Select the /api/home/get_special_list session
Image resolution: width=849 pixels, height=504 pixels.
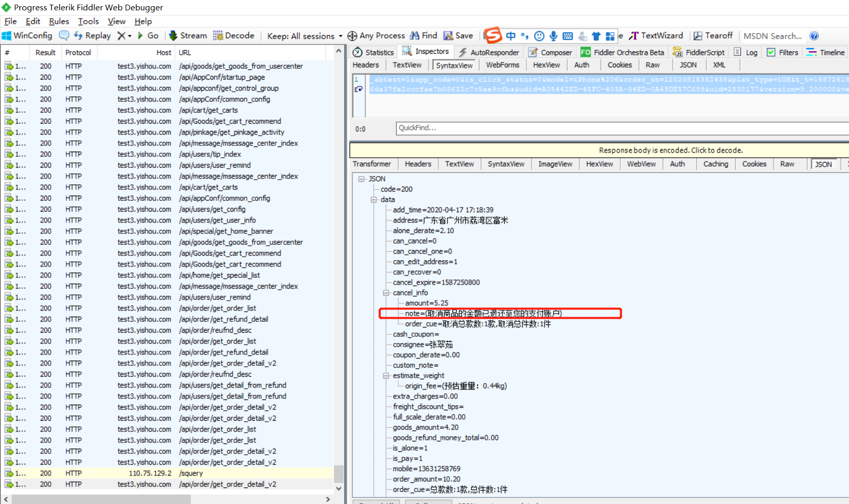click(x=168, y=275)
